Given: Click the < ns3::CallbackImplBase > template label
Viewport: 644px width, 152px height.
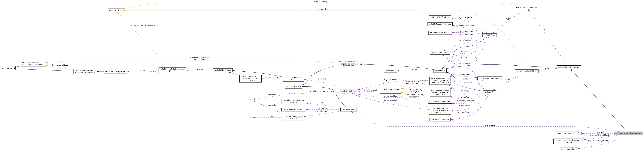Looking at the screenshot, I should click(143, 25).
